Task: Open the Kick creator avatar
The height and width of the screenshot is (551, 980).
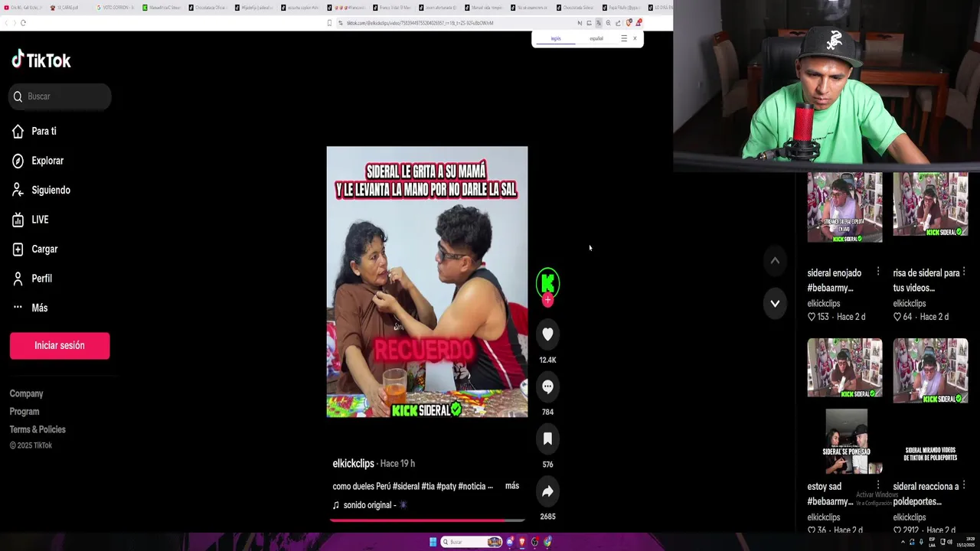Action: [547, 282]
